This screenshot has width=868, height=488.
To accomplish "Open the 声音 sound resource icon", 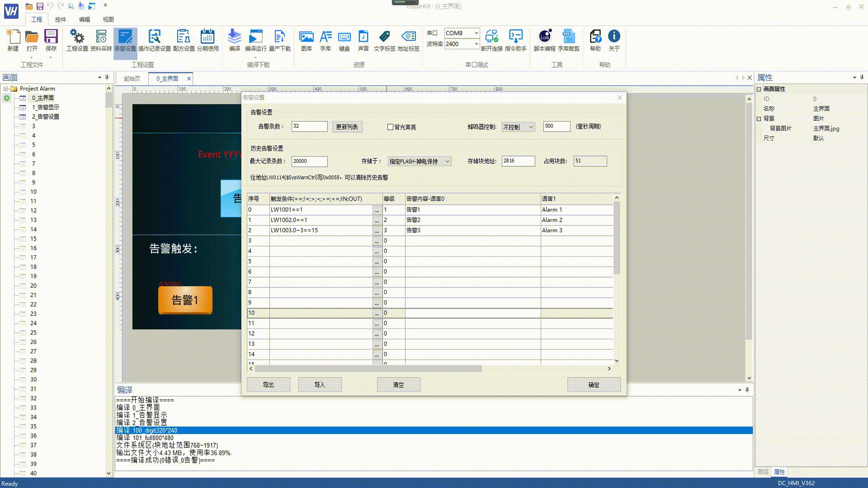I will (x=363, y=38).
